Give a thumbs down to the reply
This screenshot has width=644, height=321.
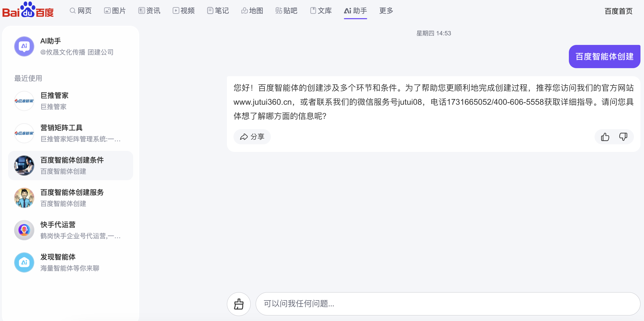click(623, 137)
